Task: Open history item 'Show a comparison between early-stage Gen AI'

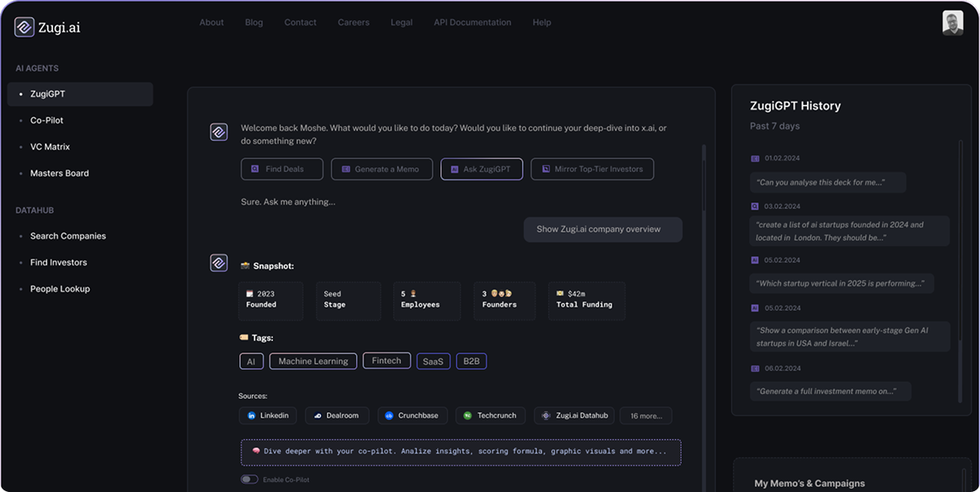Action: pyautogui.click(x=850, y=337)
